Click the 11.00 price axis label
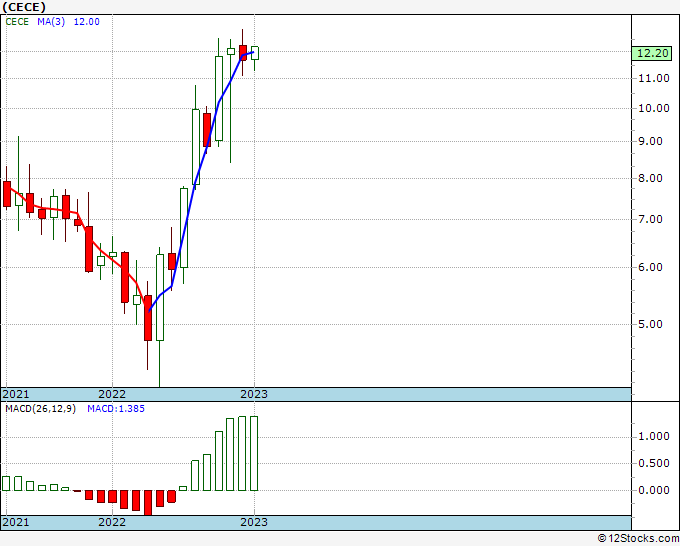The image size is (680, 546). tap(654, 78)
